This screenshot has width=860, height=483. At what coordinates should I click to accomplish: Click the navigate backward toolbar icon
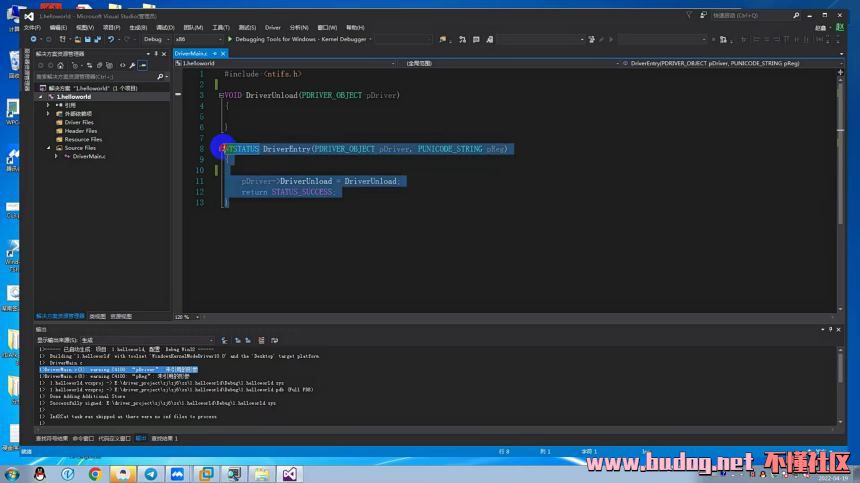(x=33, y=39)
